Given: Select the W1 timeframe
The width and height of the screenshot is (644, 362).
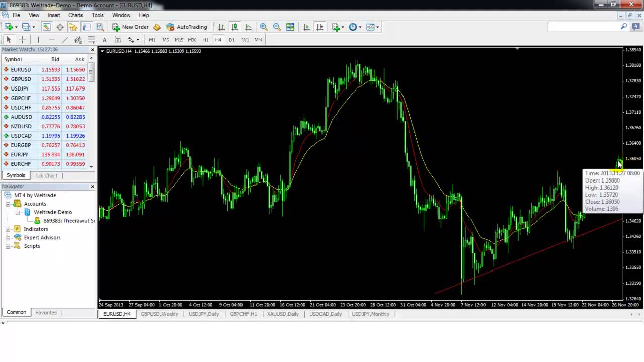Looking at the screenshot, I should click(x=245, y=40).
